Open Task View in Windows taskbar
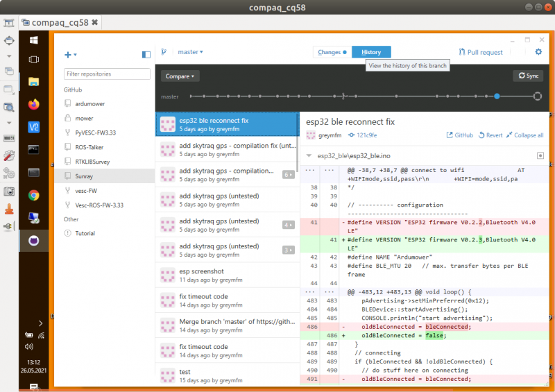 click(33, 60)
